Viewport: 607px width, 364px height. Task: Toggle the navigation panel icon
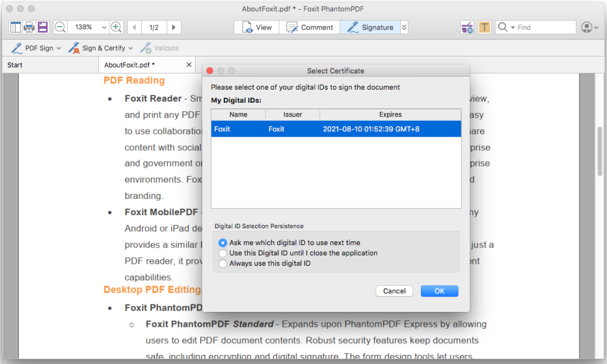(16, 27)
